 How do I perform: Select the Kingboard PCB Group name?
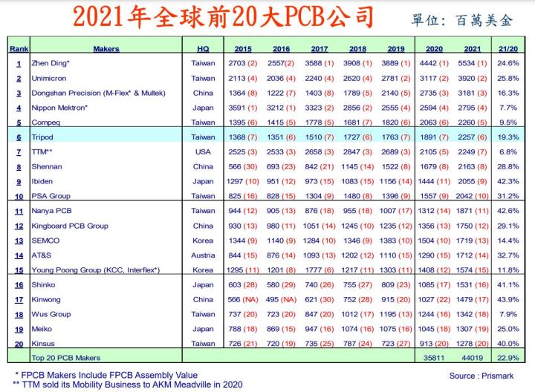(x=70, y=226)
